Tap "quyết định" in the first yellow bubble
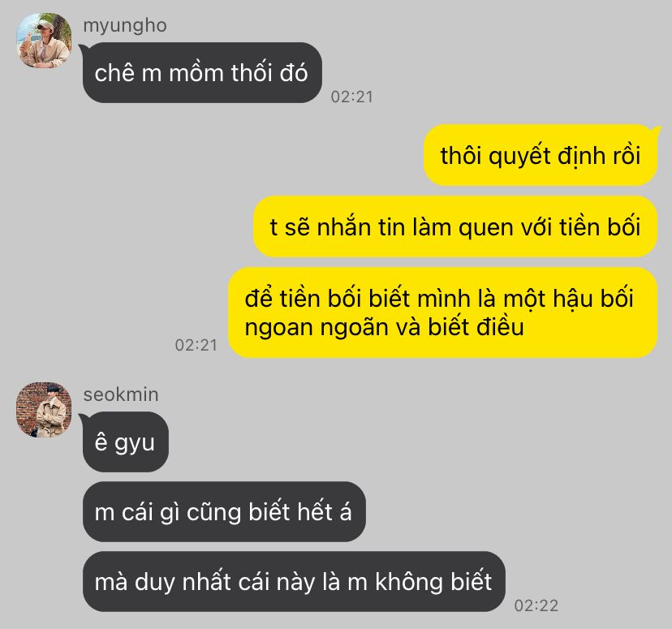 click(547, 156)
